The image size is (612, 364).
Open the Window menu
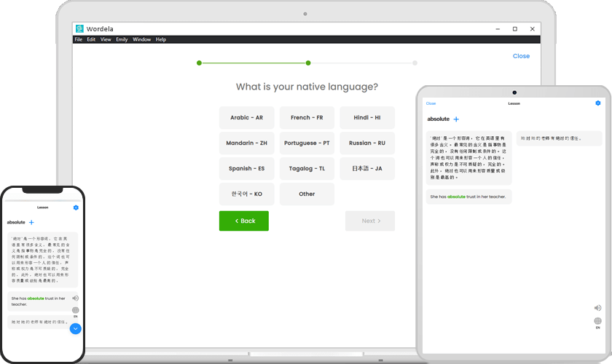click(x=141, y=39)
